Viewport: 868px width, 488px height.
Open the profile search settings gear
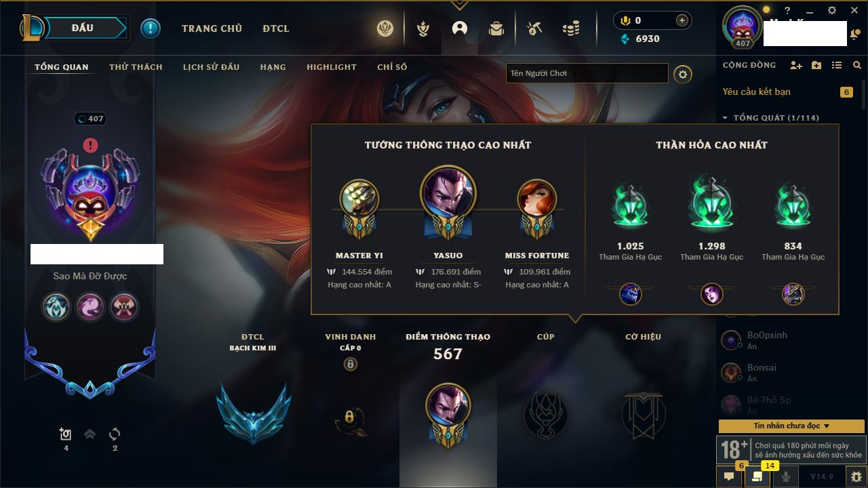point(683,74)
